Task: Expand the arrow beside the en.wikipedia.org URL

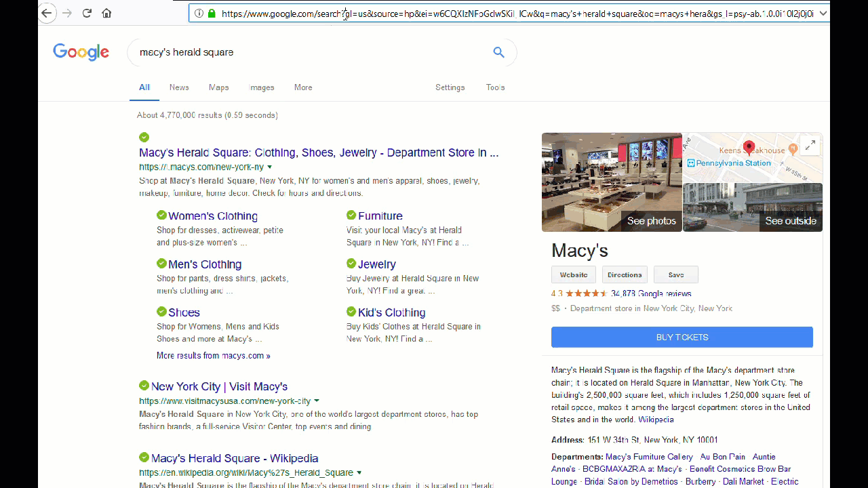Action: [x=359, y=472]
